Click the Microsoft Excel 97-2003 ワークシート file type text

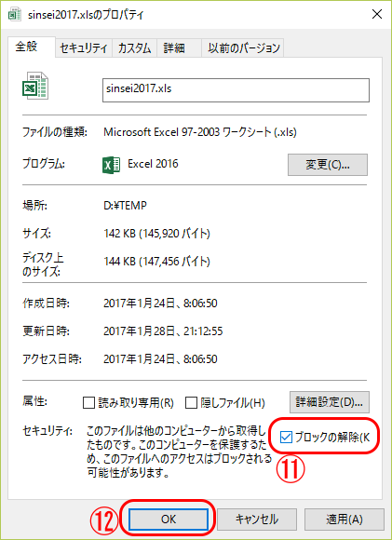coord(200,132)
